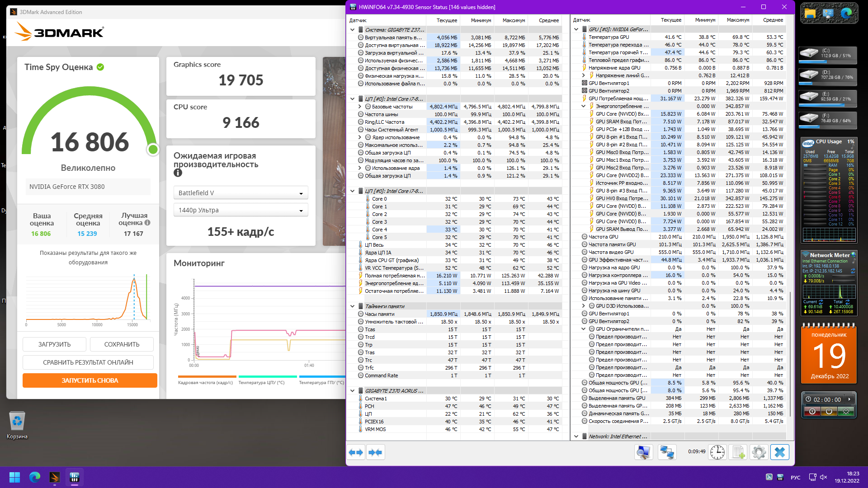Viewport: 868px width, 488px height.
Task: Expand the Базовые частоты tree row
Action: pos(360,107)
